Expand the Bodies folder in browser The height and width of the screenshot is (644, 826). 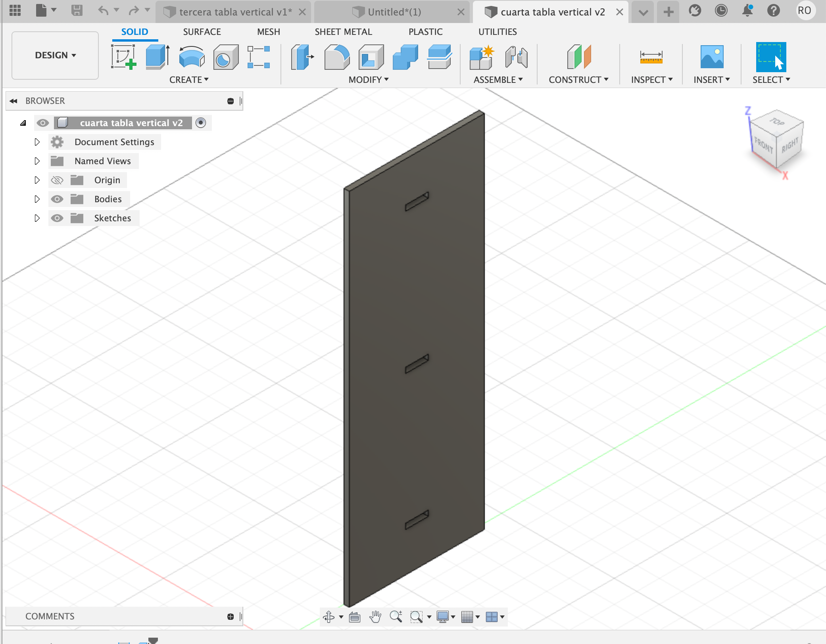36,198
